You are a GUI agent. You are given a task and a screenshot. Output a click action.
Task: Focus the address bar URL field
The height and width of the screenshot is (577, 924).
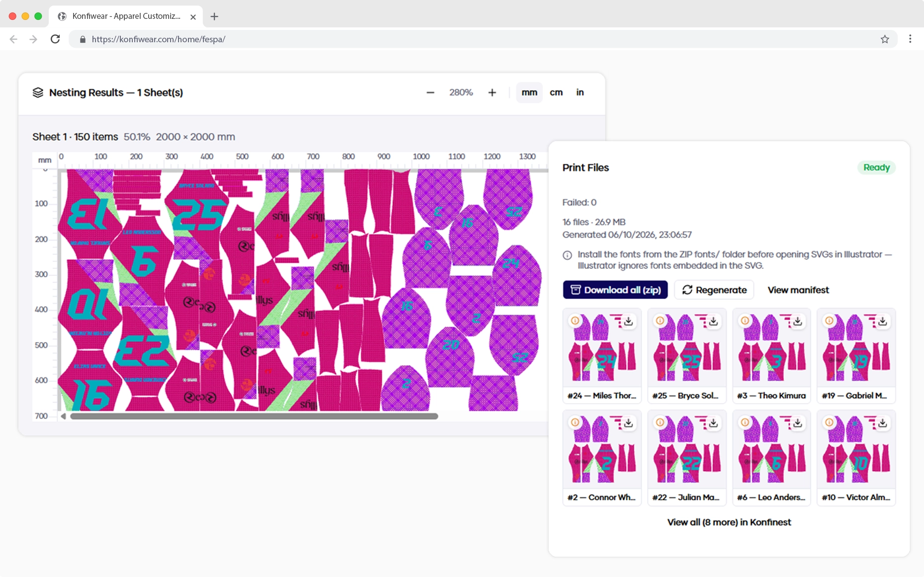(482, 39)
